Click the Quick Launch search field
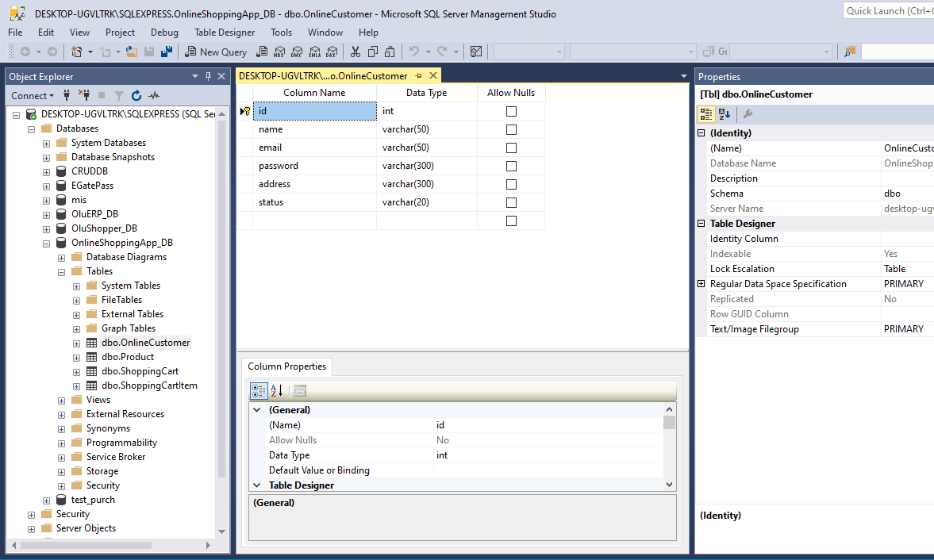 click(889, 11)
